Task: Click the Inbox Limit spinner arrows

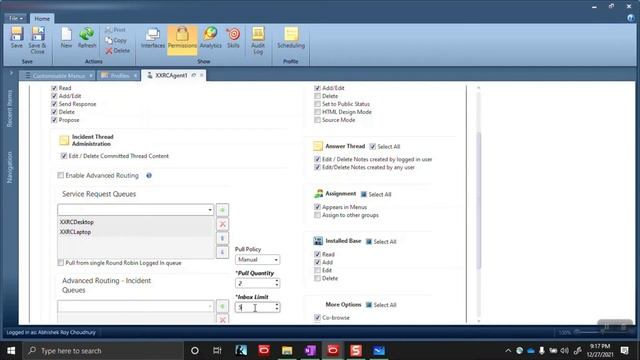Action: point(277,307)
